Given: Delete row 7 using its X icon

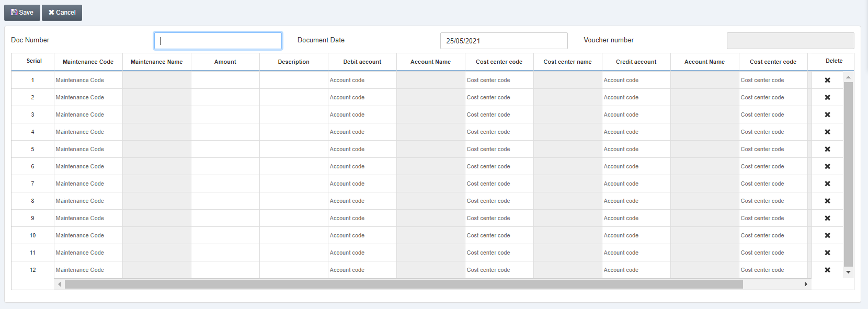Looking at the screenshot, I should click(x=827, y=184).
